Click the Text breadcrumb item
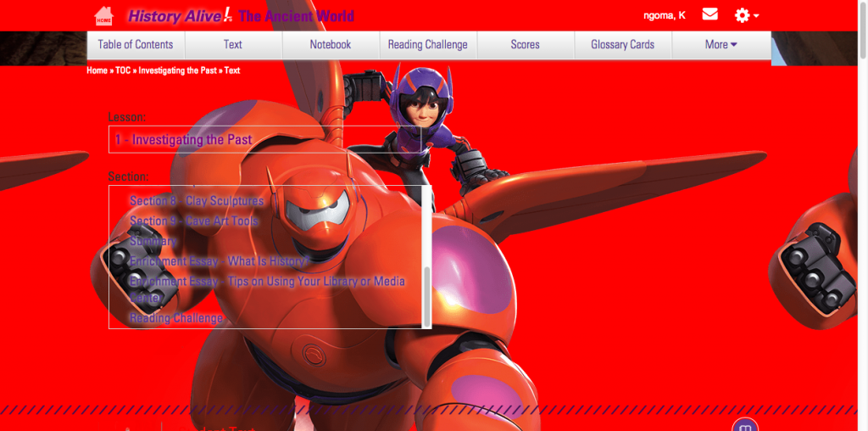Image resolution: width=868 pixels, height=431 pixels. (x=232, y=71)
